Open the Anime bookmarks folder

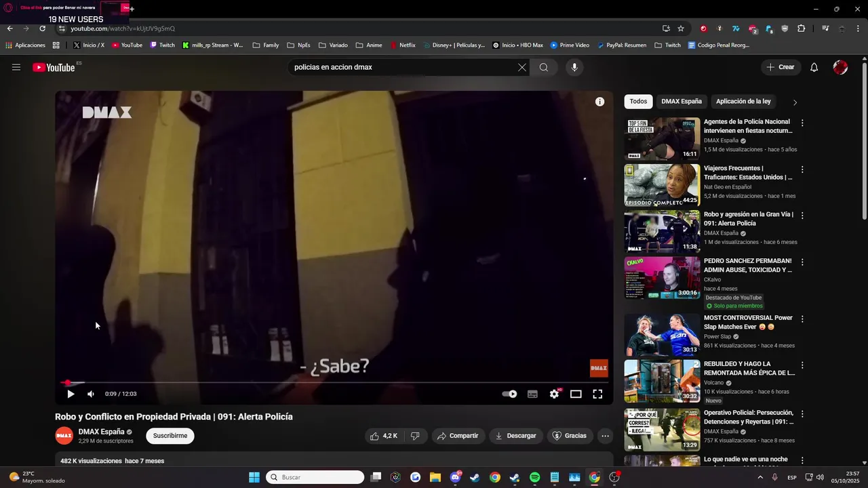point(369,45)
